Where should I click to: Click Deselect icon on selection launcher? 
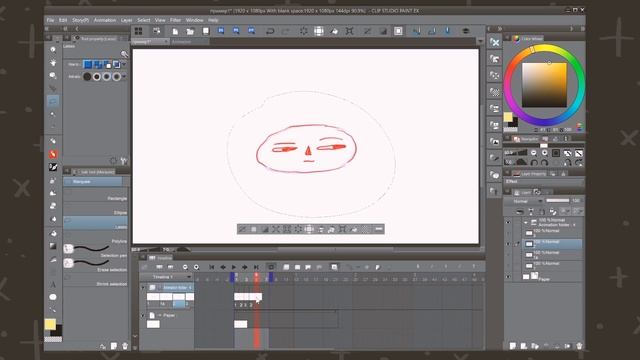click(x=242, y=229)
